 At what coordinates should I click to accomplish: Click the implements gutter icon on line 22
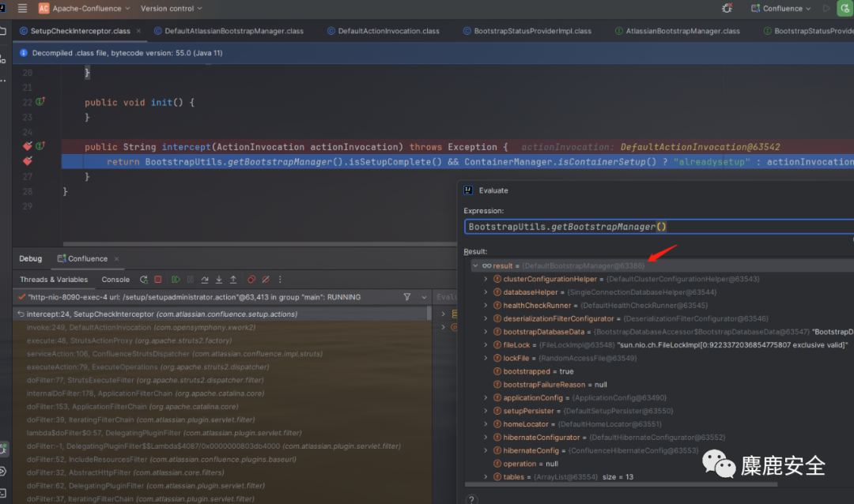40,101
